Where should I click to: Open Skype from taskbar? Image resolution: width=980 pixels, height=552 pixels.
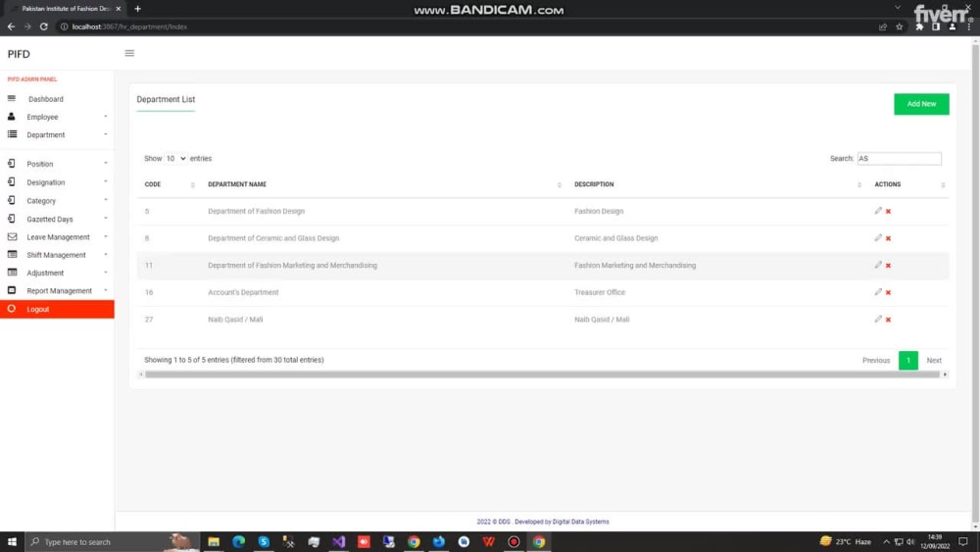[x=264, y=542]
